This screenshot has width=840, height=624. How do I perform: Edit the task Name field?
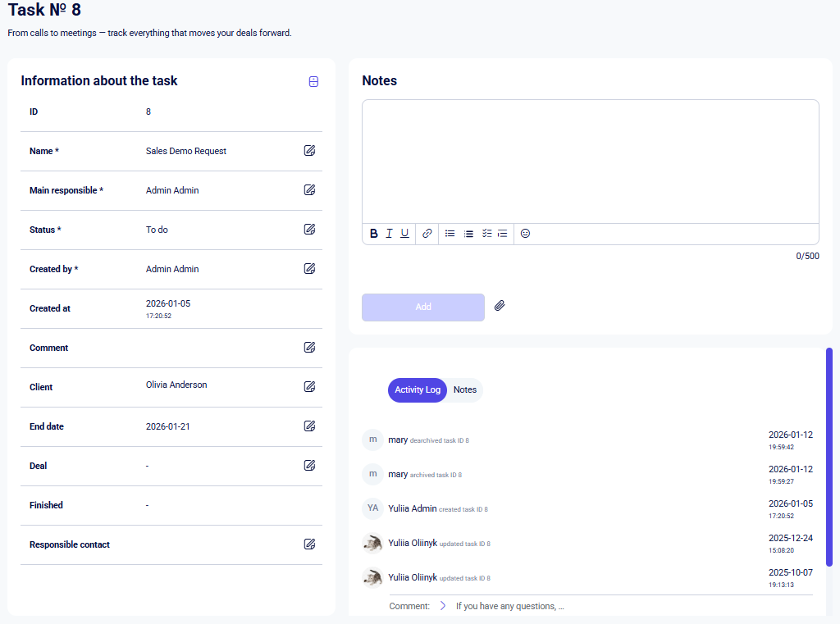click(309, 151)
